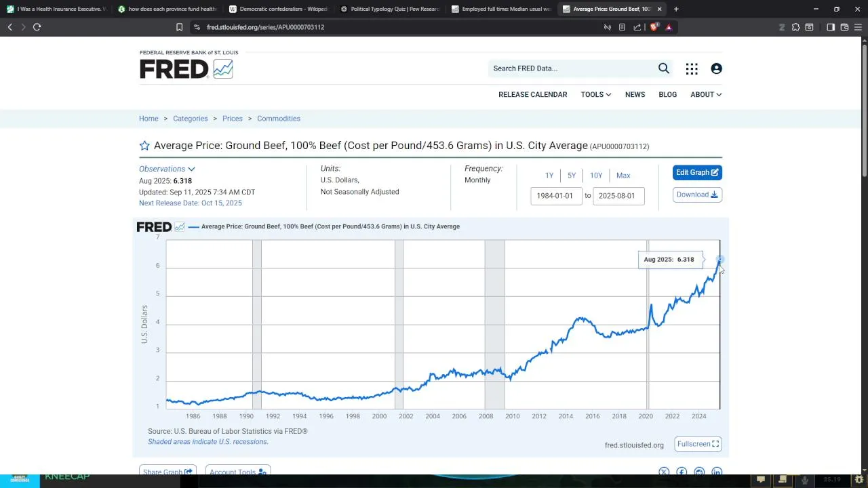Go to Categories breadcrumb link
Image resolution: width=868 pixels, height=488 pixels.
pyautogui.click(x=190, y=119)
